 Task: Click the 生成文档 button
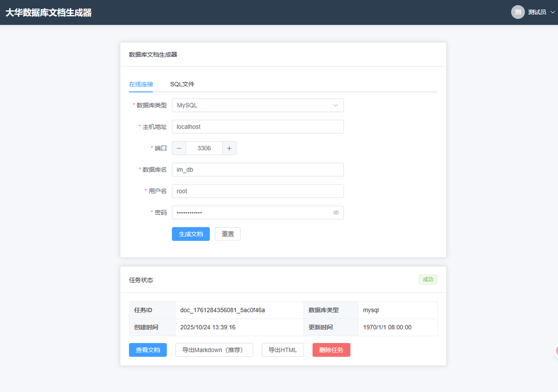[191, 234]
